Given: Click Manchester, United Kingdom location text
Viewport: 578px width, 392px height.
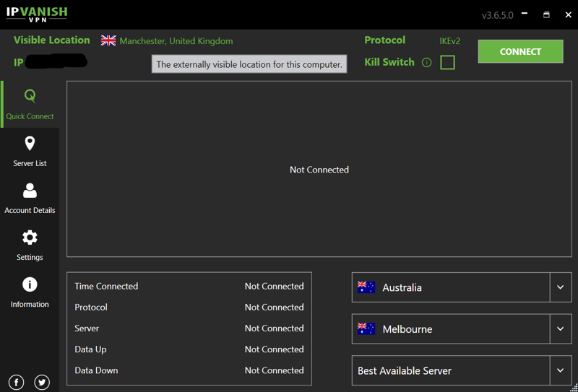Looking at the screenshot, I should click(x=176, y=41).
